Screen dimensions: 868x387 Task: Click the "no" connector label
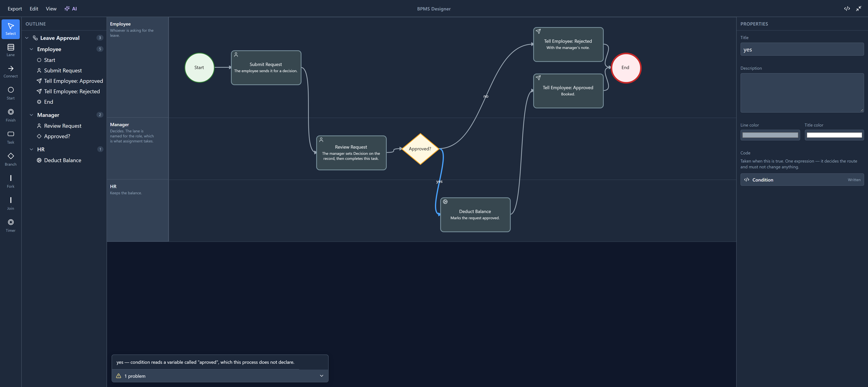point(486,96)
